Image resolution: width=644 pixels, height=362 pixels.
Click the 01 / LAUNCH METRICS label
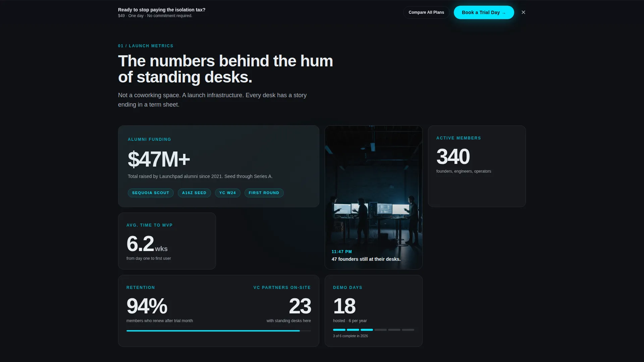146,46
